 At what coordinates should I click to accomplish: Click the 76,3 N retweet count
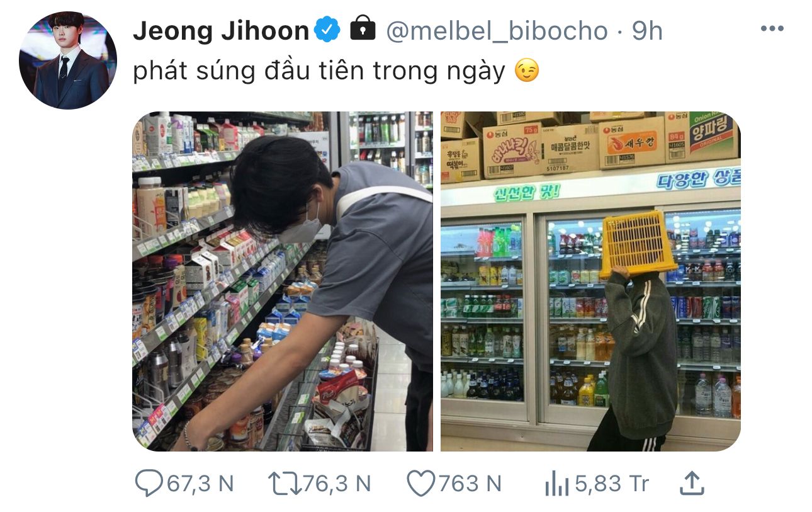(337, 484)
